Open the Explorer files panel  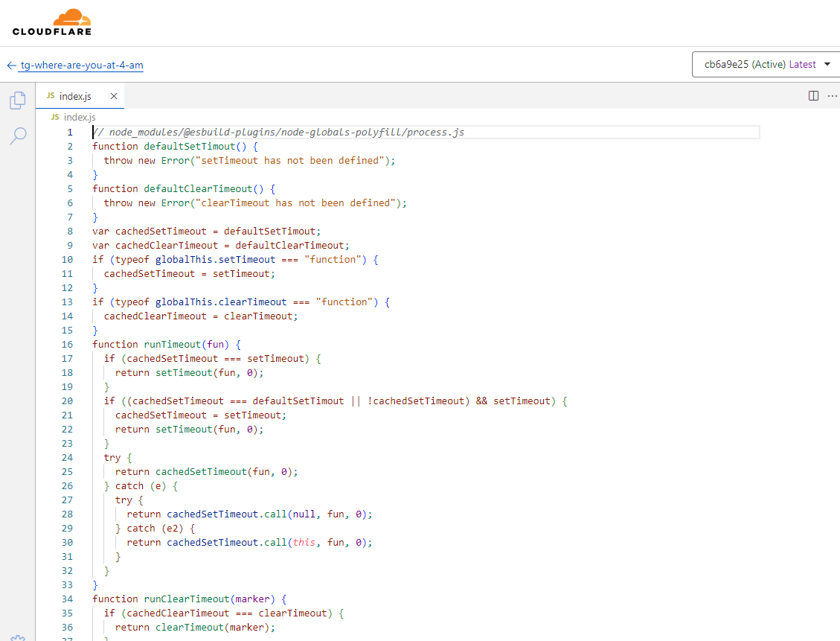click(18, 101)
